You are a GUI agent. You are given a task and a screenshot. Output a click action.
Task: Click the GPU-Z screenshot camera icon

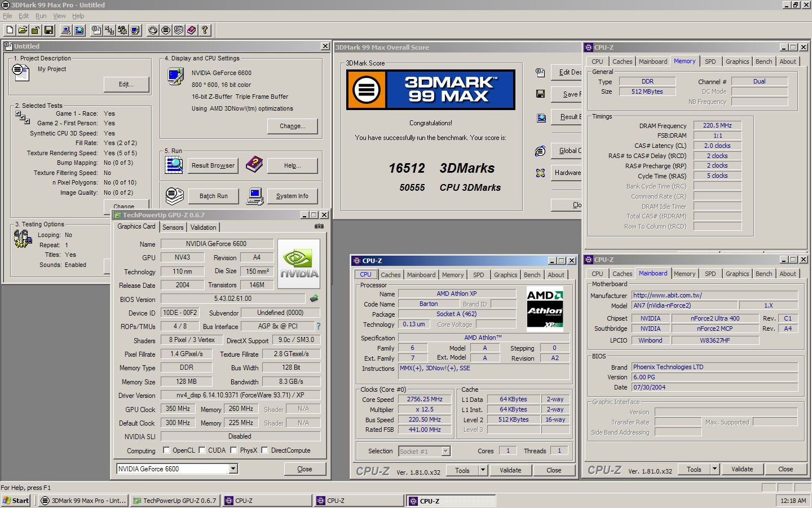click(319, 226)
